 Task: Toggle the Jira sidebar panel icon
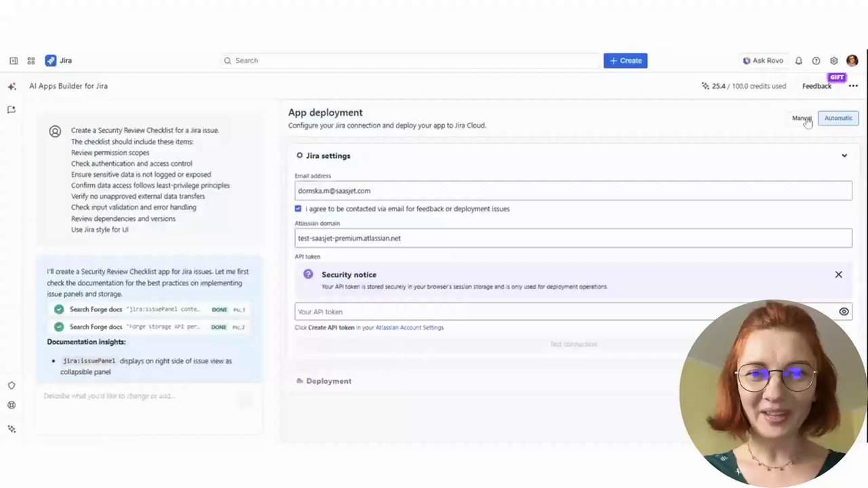[x=14, y=60]
